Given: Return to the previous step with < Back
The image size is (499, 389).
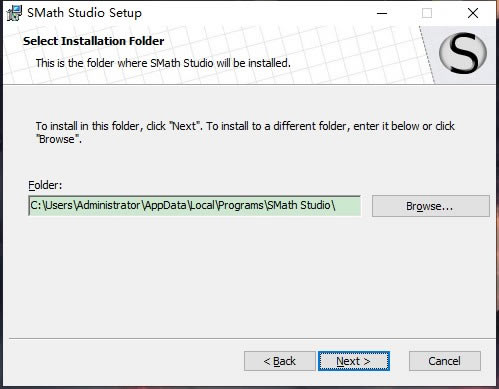Looking at the screenshot, I should coord(280,361).
